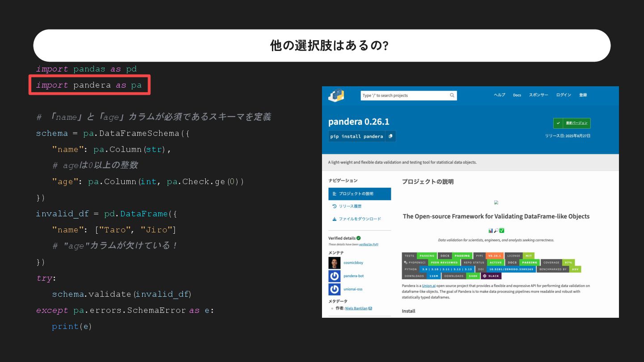644x362 pixels.
Task: Click the 'pip install pandera' command text
Action: 356,136
